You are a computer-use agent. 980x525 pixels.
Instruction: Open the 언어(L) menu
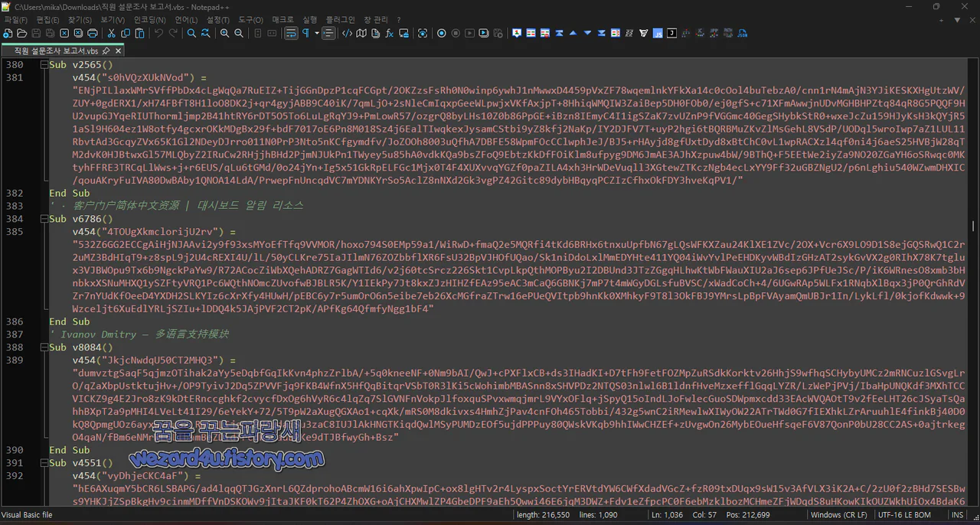pos(186,19)
